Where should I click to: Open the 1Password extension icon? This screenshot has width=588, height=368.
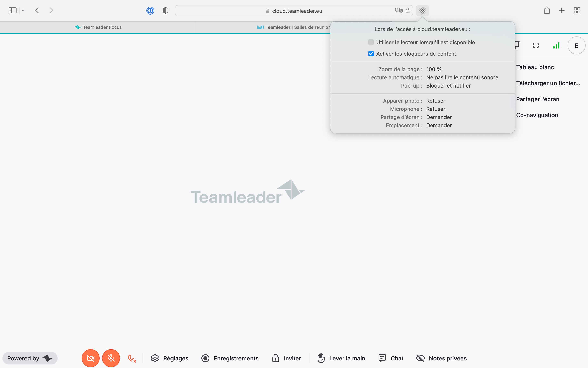(x=150, y=10)
